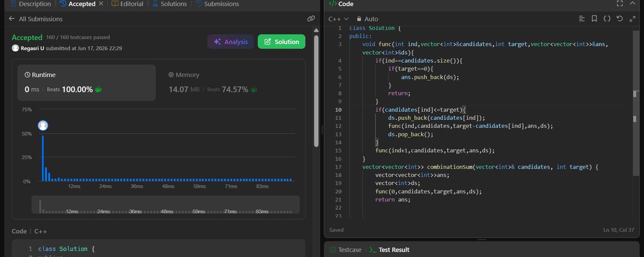
Task: Go back to All Submissions
Action: click(36, 19)
